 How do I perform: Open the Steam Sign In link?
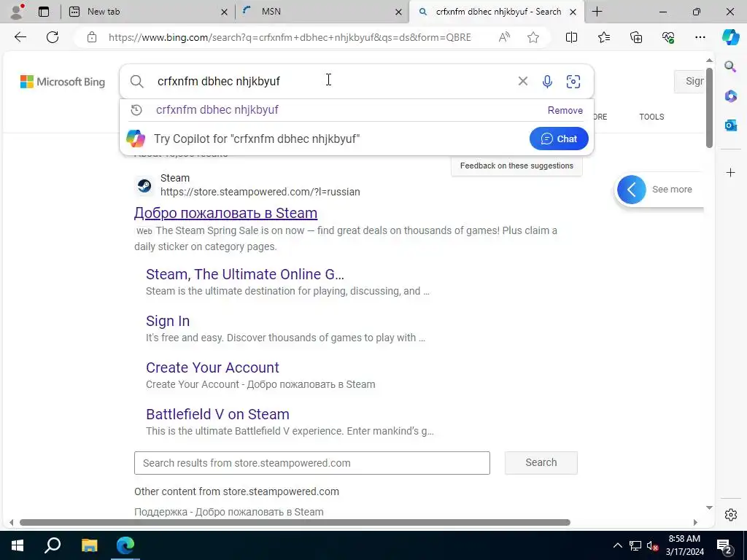[x=168, y=321]
